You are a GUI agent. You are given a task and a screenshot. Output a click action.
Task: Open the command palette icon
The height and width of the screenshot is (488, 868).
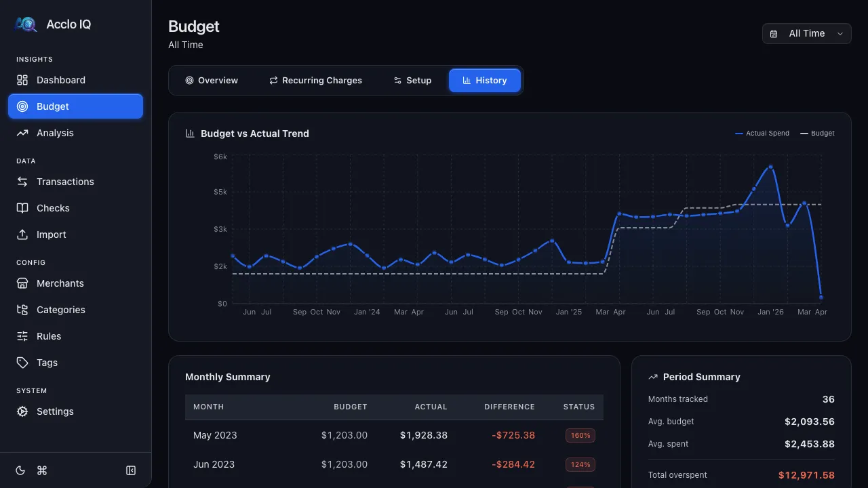tap(42, 470)
